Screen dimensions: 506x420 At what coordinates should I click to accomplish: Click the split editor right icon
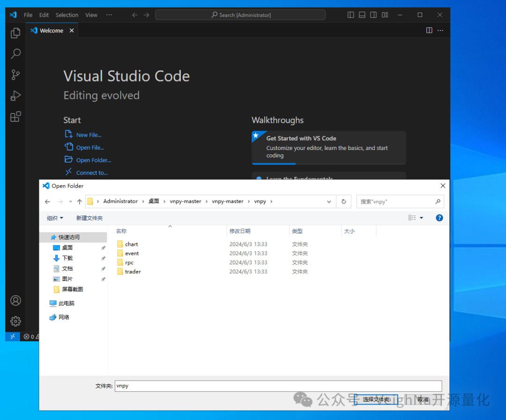tap(429, 30)
